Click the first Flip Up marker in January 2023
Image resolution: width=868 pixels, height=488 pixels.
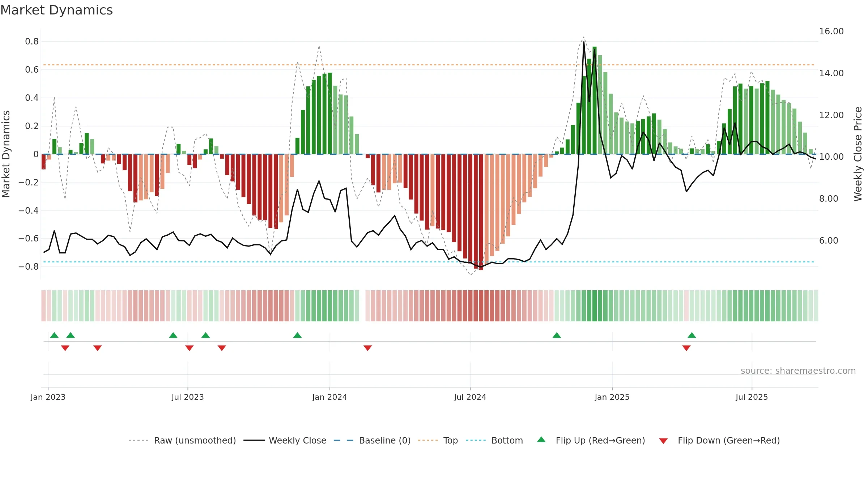coord(54,335)
